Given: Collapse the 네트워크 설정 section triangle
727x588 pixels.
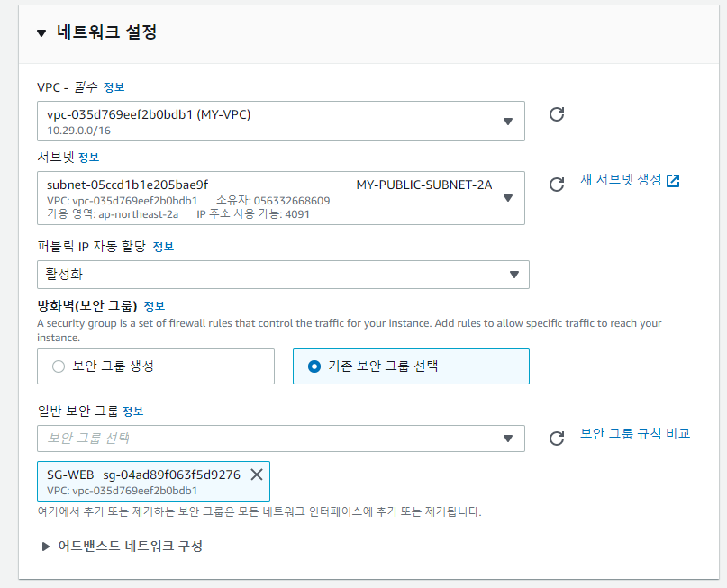Looking at the screenshot, I should coord(41,33).
